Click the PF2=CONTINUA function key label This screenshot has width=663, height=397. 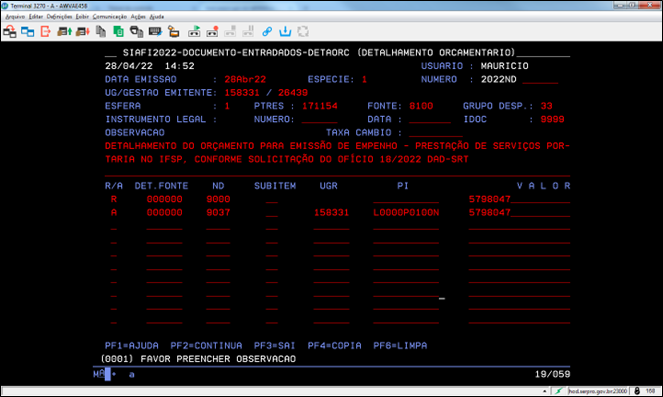[x=206, y=346]
